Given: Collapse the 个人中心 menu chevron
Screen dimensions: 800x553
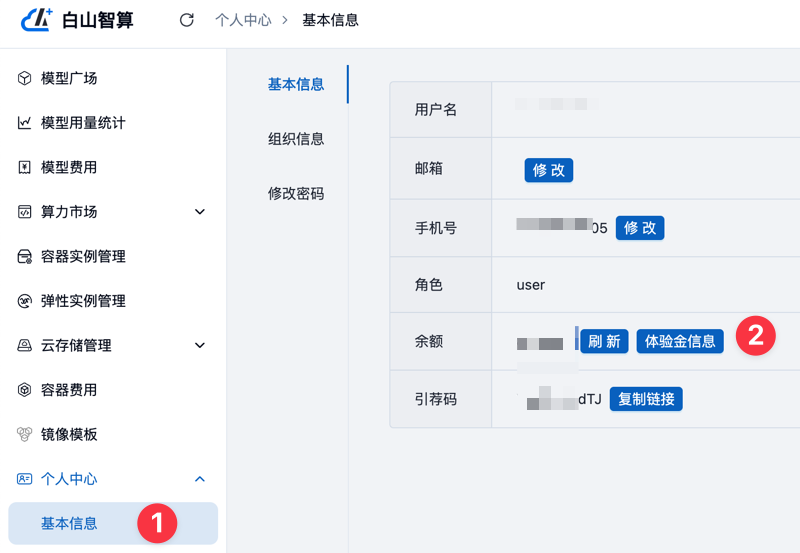Looking at the screenshot, I should (200, 480).
